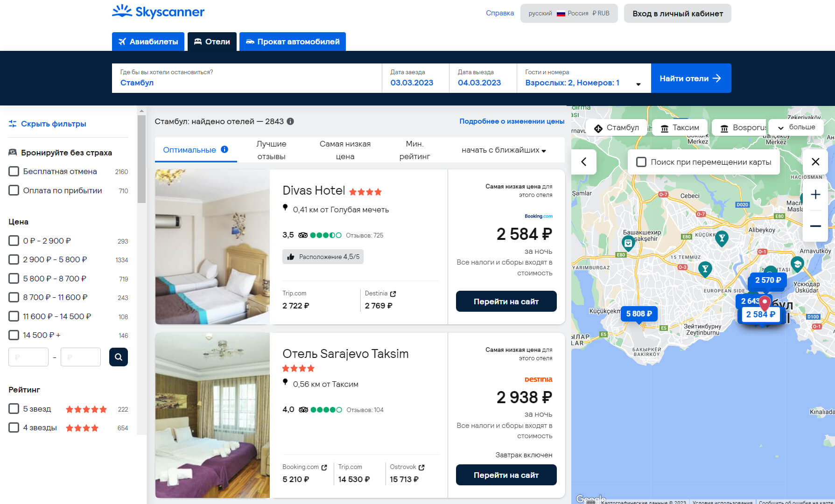
Task: Zoom in the map with plus
Action: tap(815, 194)
